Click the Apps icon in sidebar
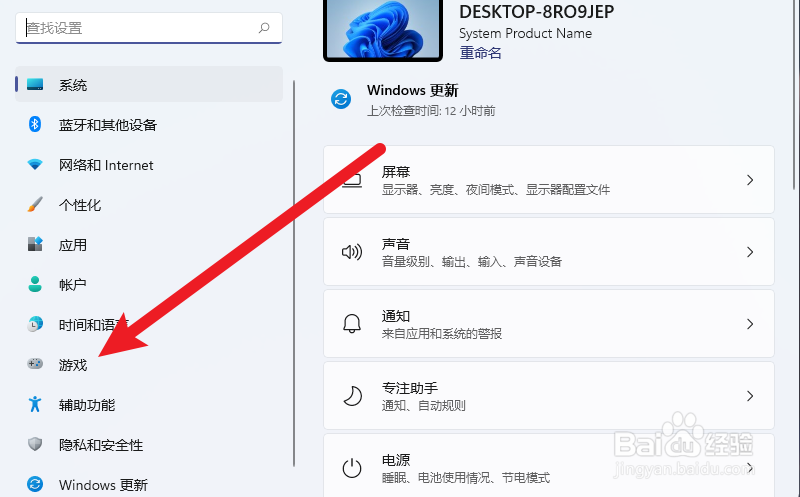 [35, 244]
